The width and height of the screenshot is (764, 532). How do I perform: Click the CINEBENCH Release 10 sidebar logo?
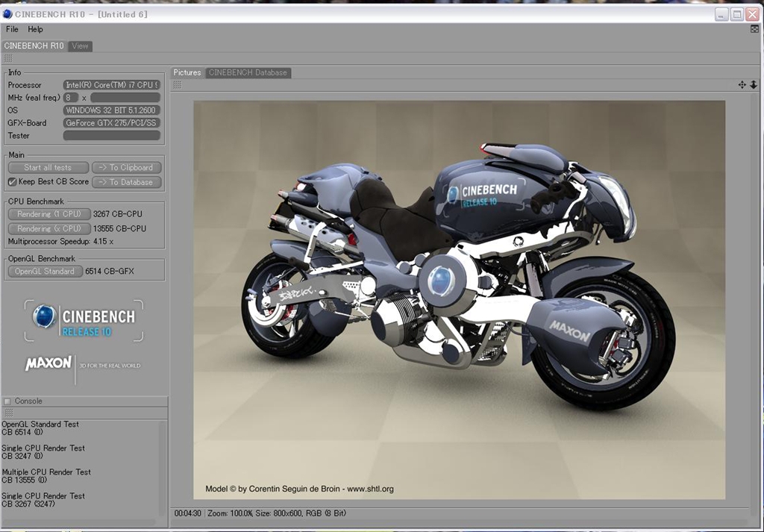click(84, 320)
